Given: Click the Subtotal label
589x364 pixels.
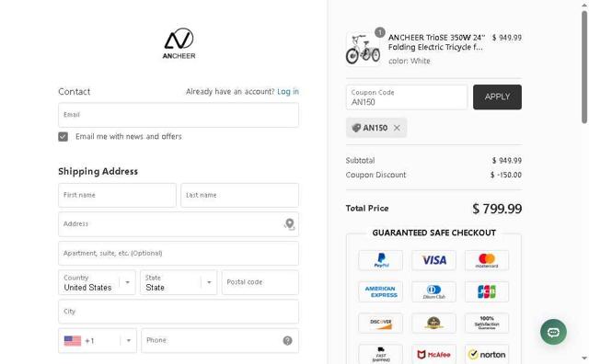Looking at the screenshot, I should point(360,161).
